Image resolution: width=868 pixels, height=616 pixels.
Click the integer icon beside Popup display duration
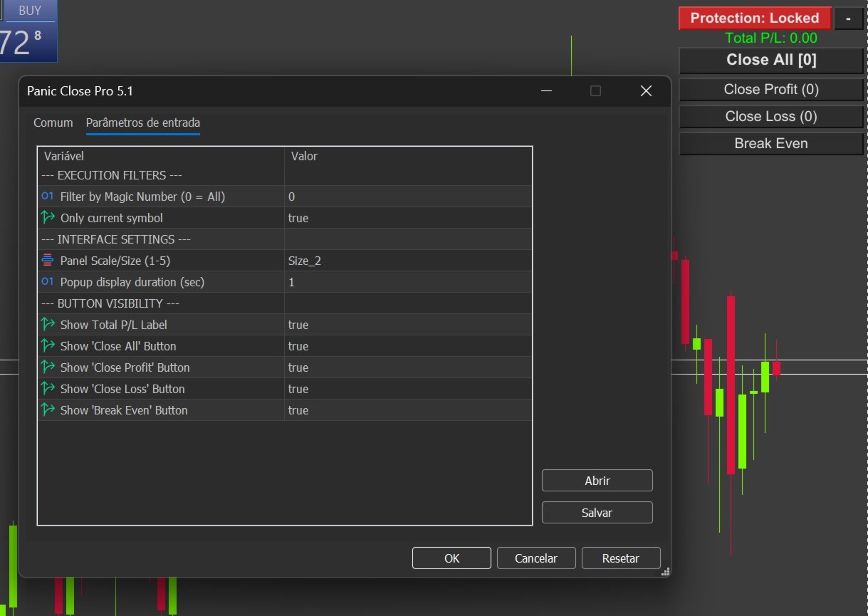pyautogui.click(x=48, y=281)
